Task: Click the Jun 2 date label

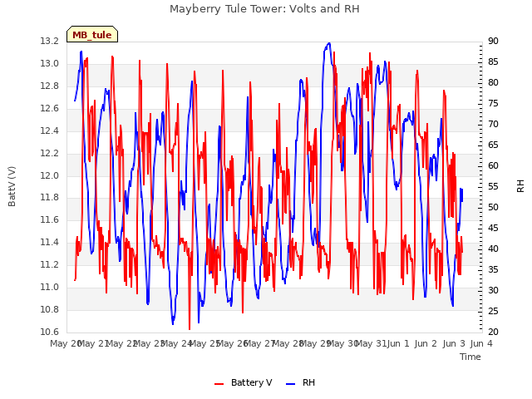Action: tap(426, 343)
